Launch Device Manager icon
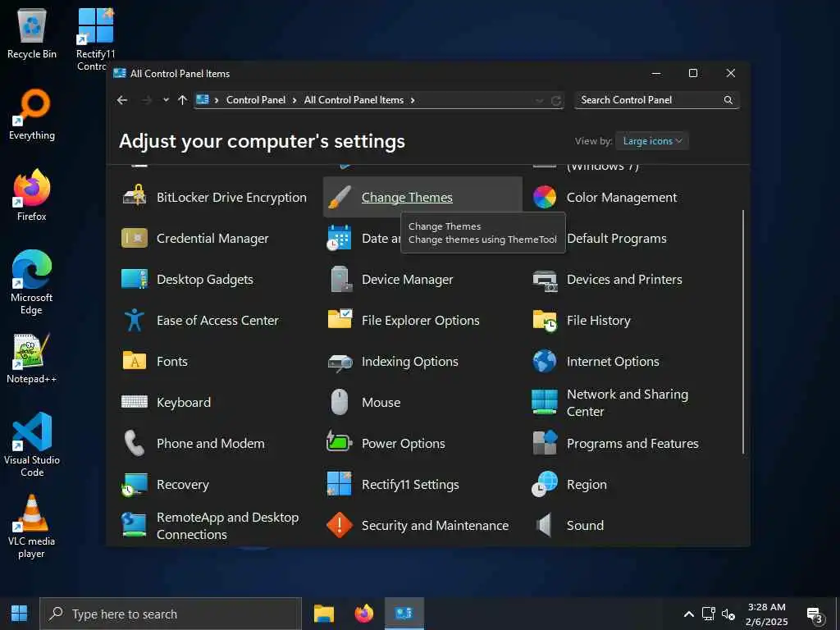The height and width of the screenshot is (630, 840). pos(340,279)
